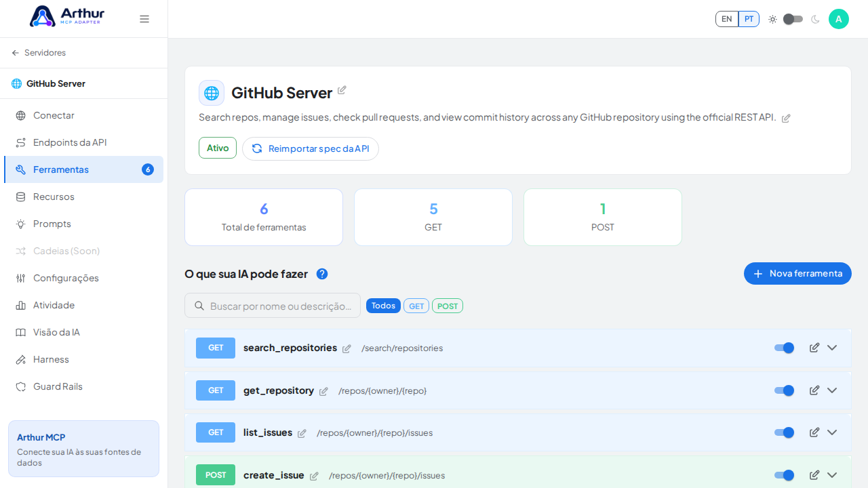This screenshot has width=868, height=488.
Task: Click the Ferramentas count badge 6
Action: coord(148,169)
